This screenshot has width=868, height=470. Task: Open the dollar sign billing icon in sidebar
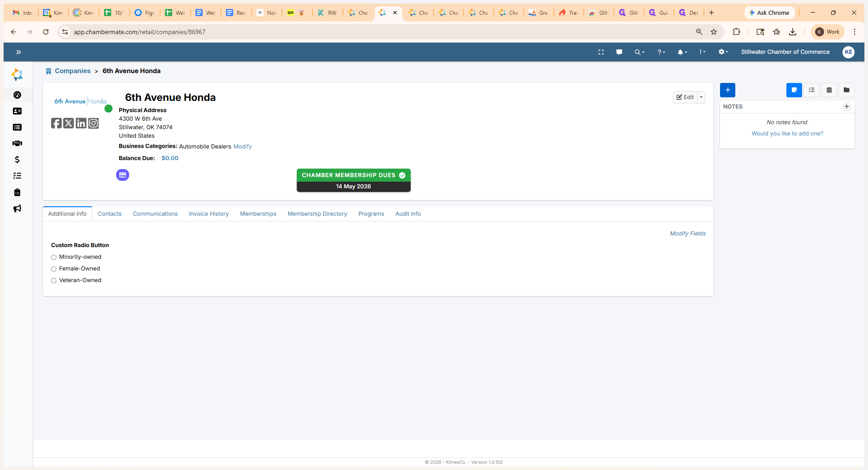pos(17,160)
